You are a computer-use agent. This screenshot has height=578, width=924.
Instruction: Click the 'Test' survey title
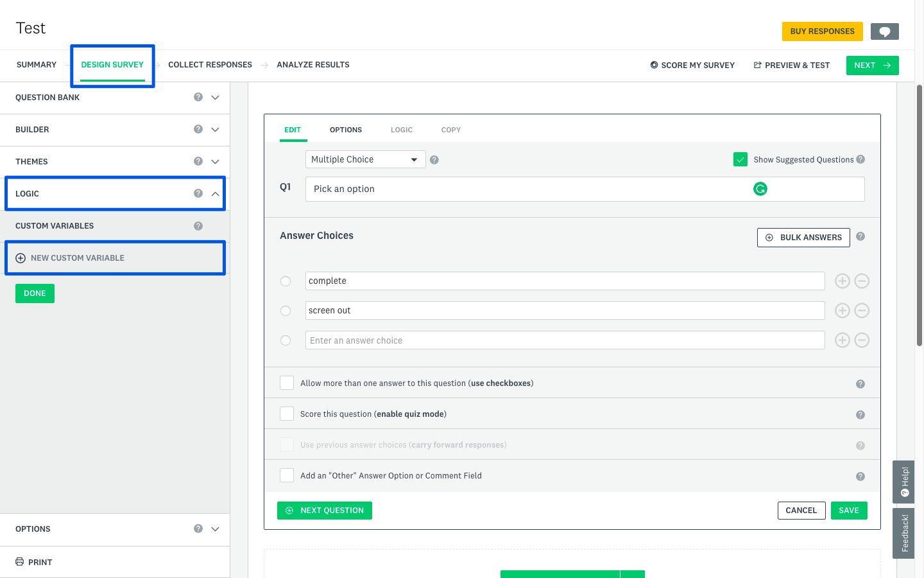click(x=31, y=28)
